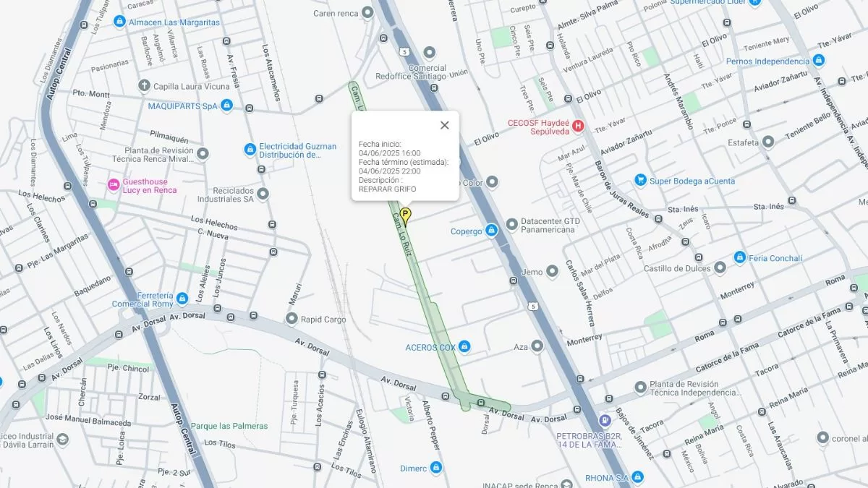868x488 pixels.
Task: Select the Super Bodega aCuenta cart icon
Action: pyautogui.click(x=640, y=179)
